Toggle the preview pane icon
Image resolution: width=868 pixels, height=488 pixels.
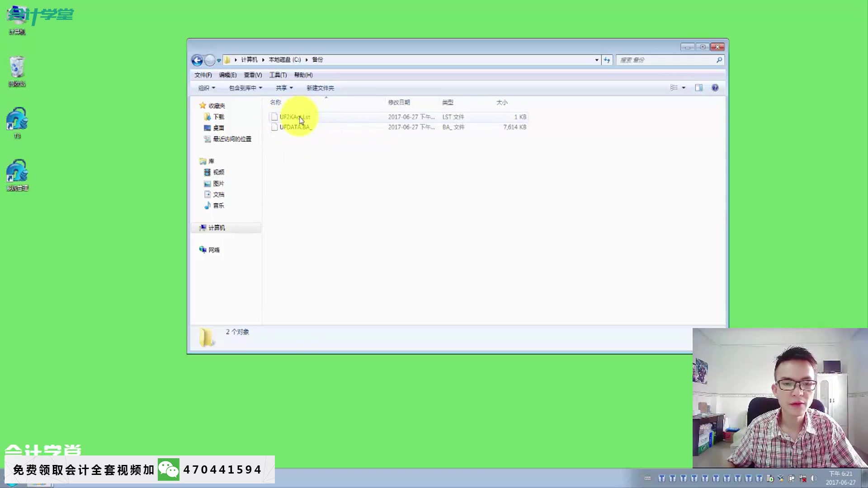coord(698,88)
